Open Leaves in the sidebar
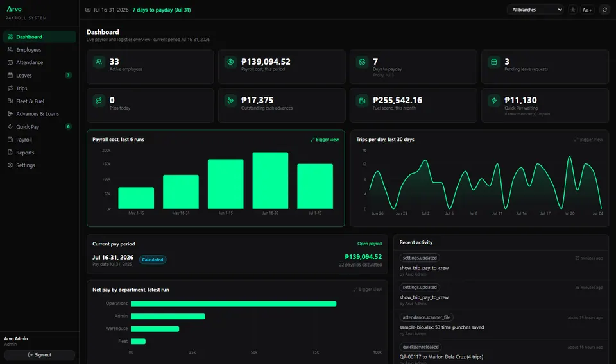This screenshot has width=616, height=364. point(39,76)
